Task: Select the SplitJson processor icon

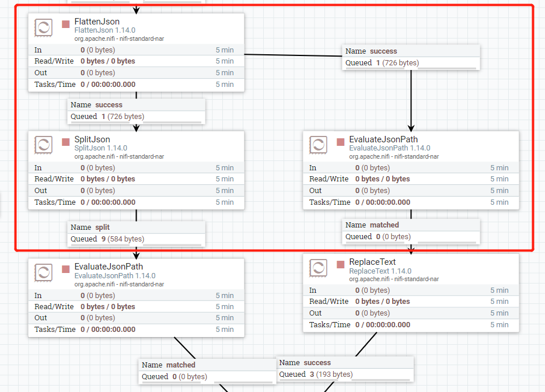Action: point(43,145)
